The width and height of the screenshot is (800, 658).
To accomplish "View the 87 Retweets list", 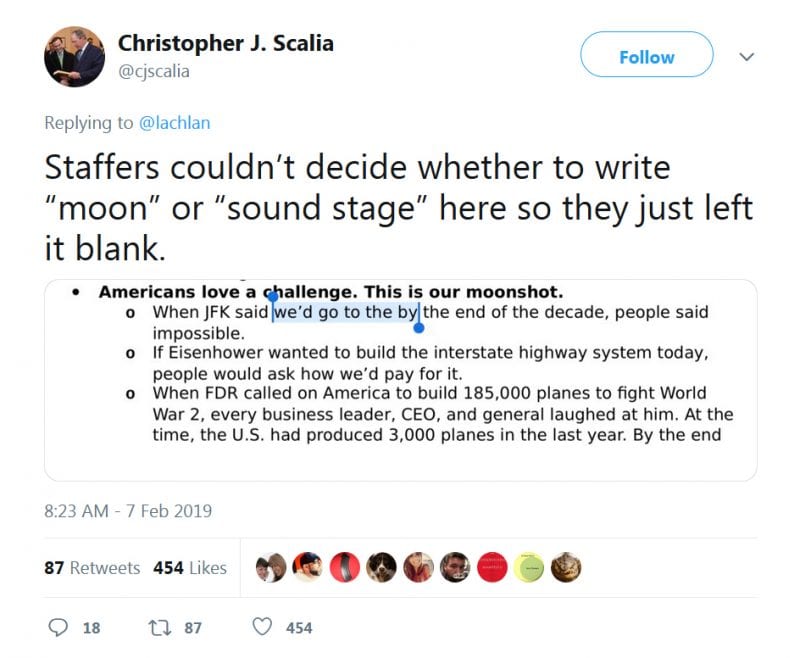I will tap(92, 567).
